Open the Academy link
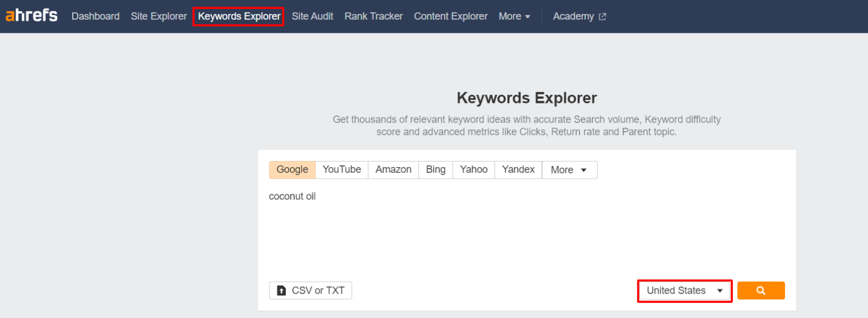Viewport: 868px width, 318px height. tap(573, 16)
